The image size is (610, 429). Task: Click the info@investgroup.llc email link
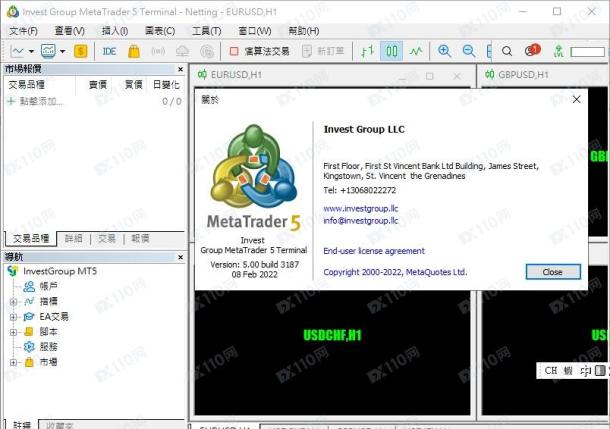(x=361, y=221)
